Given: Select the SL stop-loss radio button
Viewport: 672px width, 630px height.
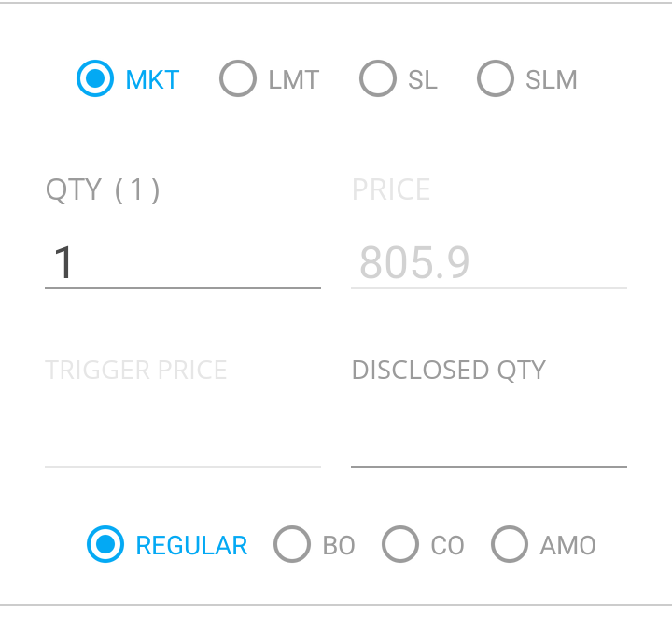Looking at the screenshot, I should 378,78.
